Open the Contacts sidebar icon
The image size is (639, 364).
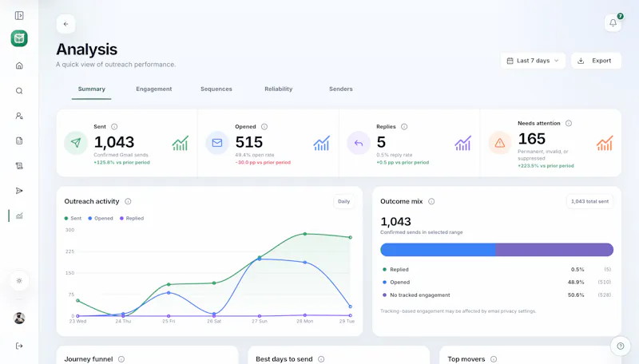point(19,116)
